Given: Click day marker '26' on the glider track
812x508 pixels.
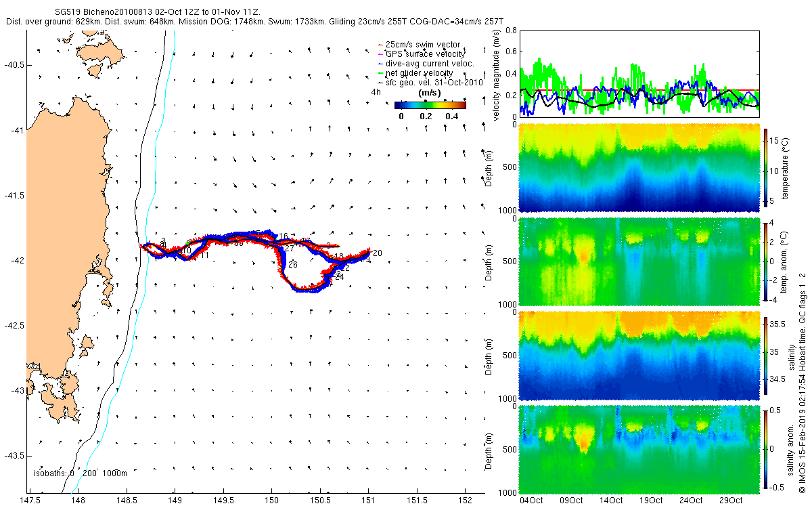Looking at the screenshot, I should tap(293, 264).
